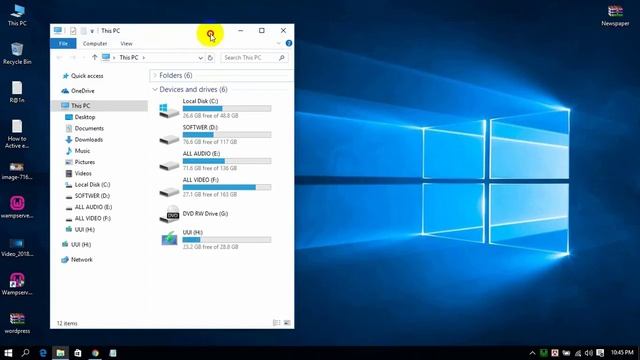Launch Microsoft Edge from the taskbar
The height and width of the screenshot is (360, 640).
coord(43,353)
